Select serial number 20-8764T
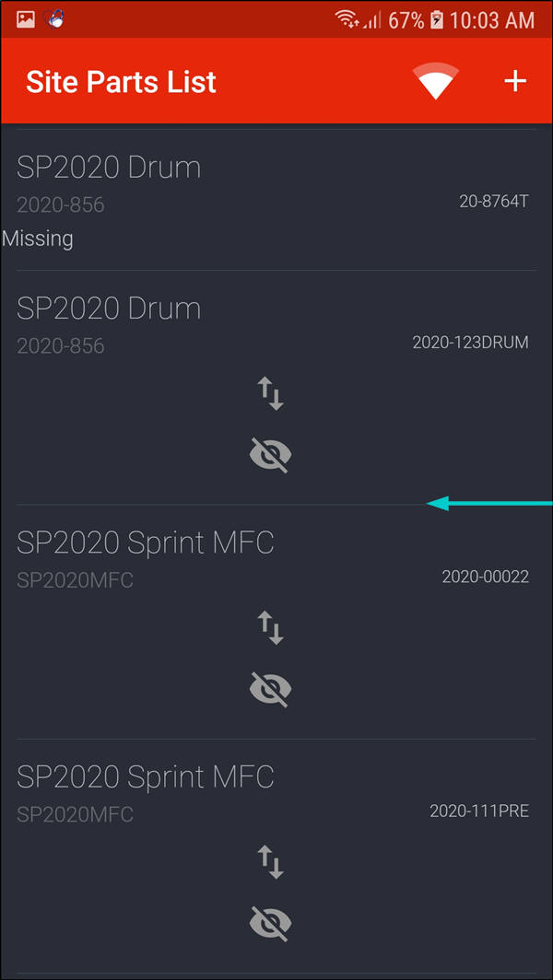This screenshot has width=553, height=980. pyautogui.click(x=493, y=201)
